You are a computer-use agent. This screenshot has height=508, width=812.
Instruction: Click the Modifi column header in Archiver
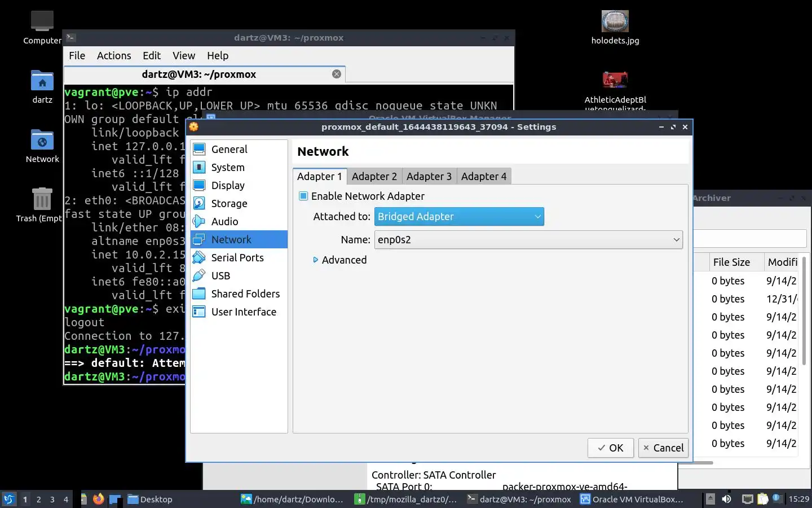pos(782,262)
